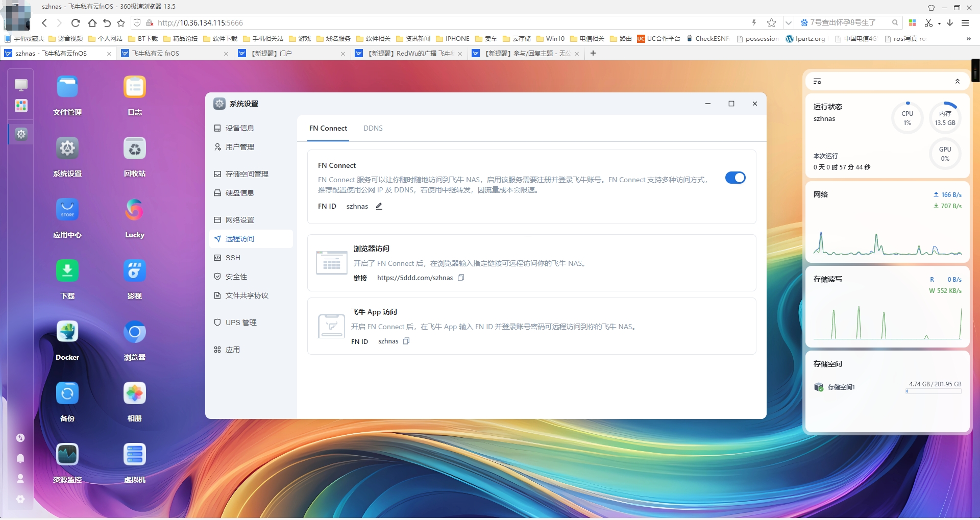Open a new browser tab
Screen dimensions: 980x520
593,53
